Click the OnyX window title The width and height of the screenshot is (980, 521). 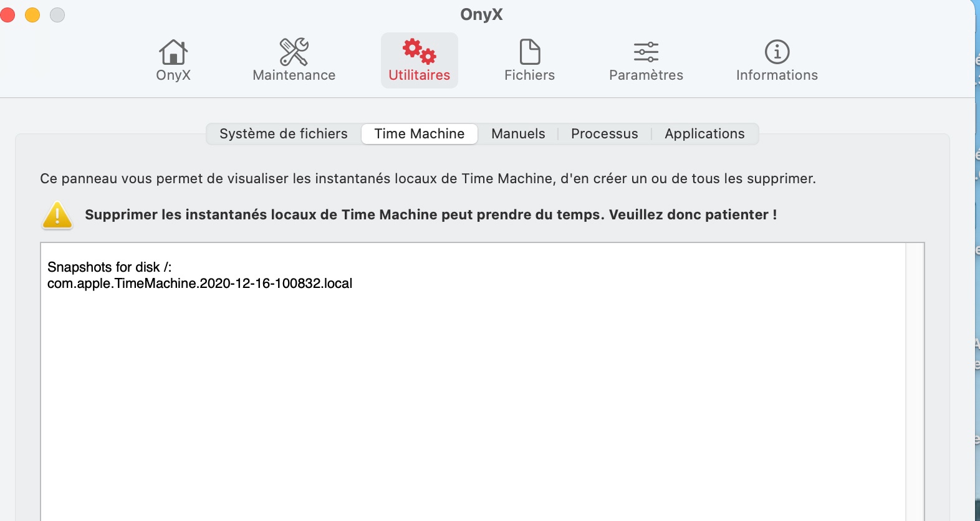click(x=481, y=14)
